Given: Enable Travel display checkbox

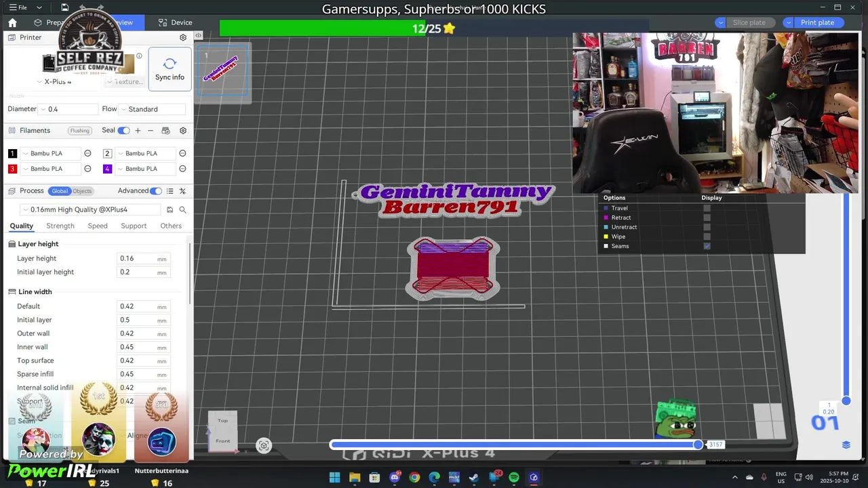Looking at the screenshot, I should [707, 208].
